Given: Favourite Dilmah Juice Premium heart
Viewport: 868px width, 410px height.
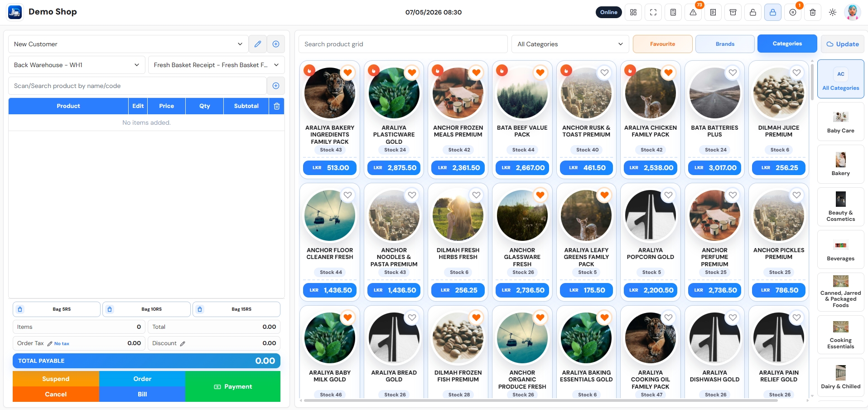Looking at the screenshot, I should pyautogui.click(x=796, y=73).
